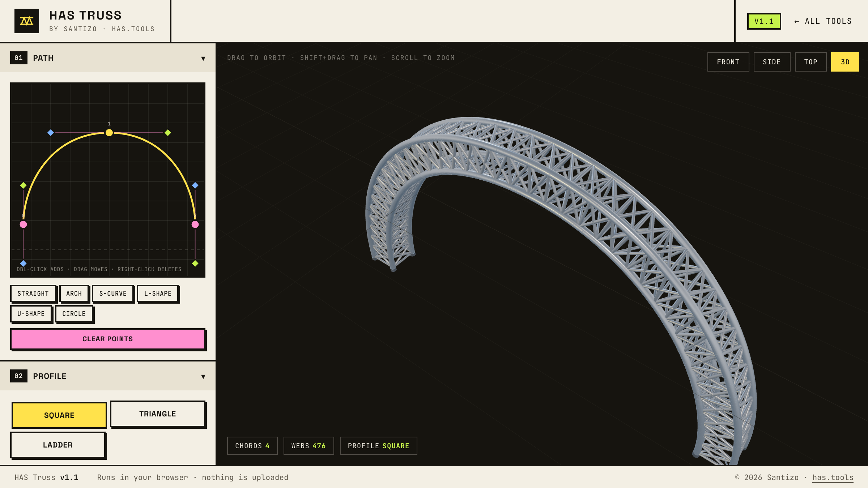Select the Square profile option
The height and width of the screenshot is (488, 868).
[x=59, y=415]
